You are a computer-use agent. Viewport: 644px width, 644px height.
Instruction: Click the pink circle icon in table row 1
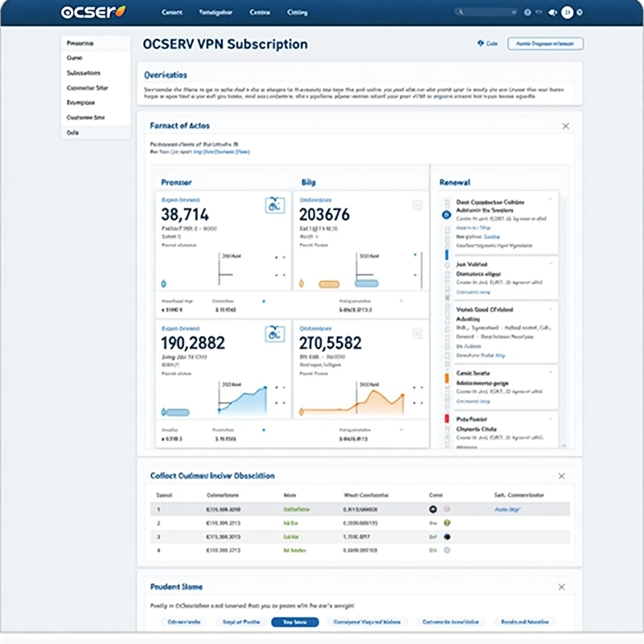point(447,509)
